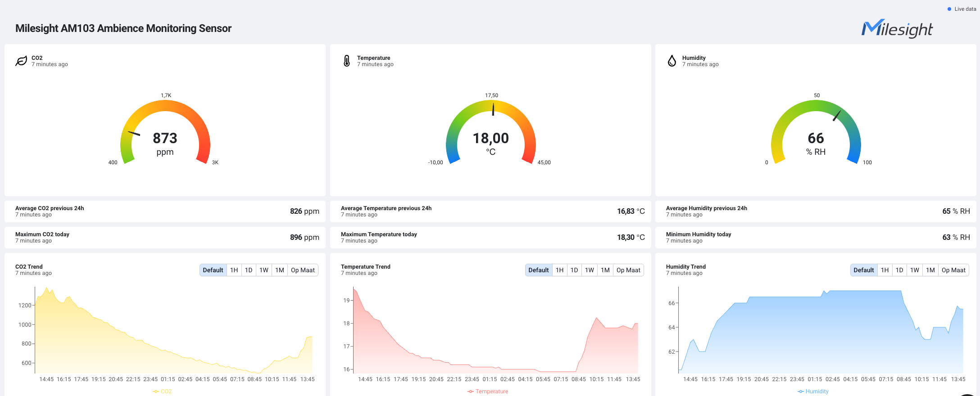Open the Average CO2 previous 24h card
This screenshot has width=980, height=396.
point(165,211)
